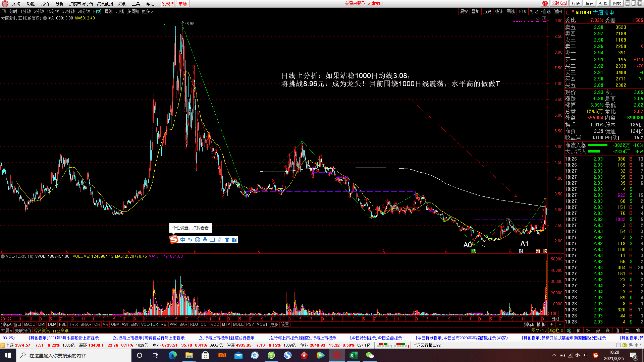Click the 复权 button above the chart
This screenshot has height=362, width=644.
(464, 11)
